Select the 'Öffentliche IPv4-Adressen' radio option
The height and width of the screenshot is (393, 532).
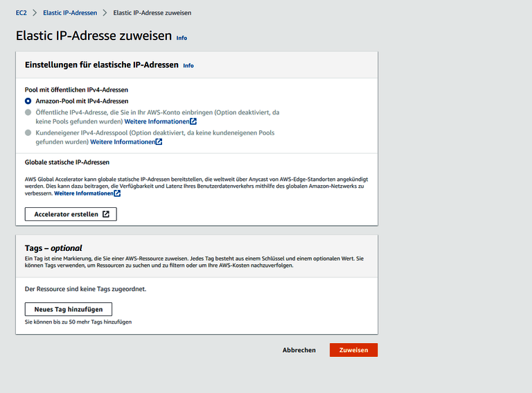pos(28,112)
